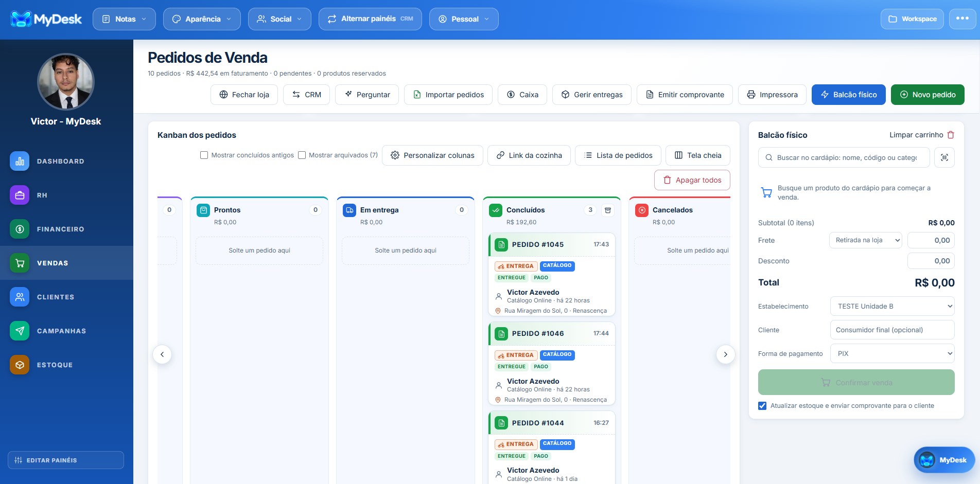Select Dashboard in the sidebar
This screenshot has width=980, height=484.
66,161
